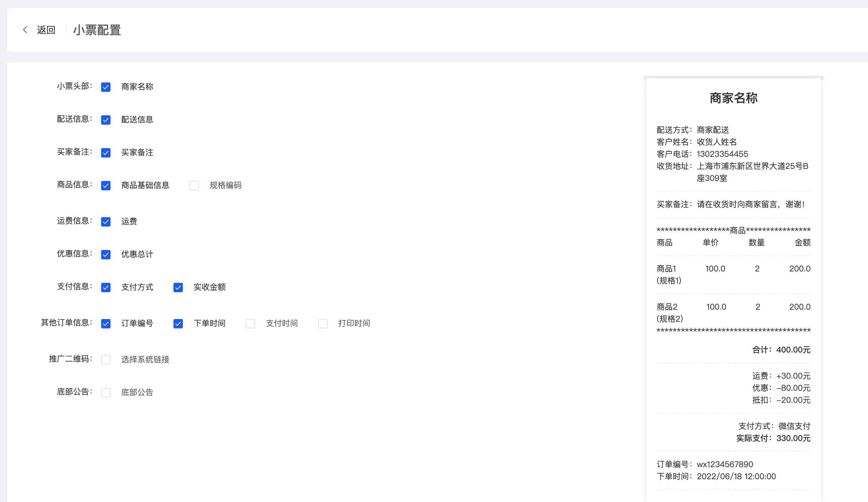Disable the 支付方式 checkbox

click(106, 287)
